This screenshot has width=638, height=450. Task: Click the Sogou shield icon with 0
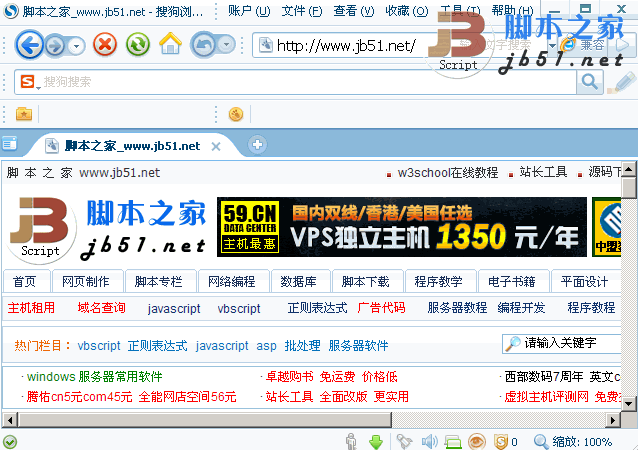click(506, 442)
